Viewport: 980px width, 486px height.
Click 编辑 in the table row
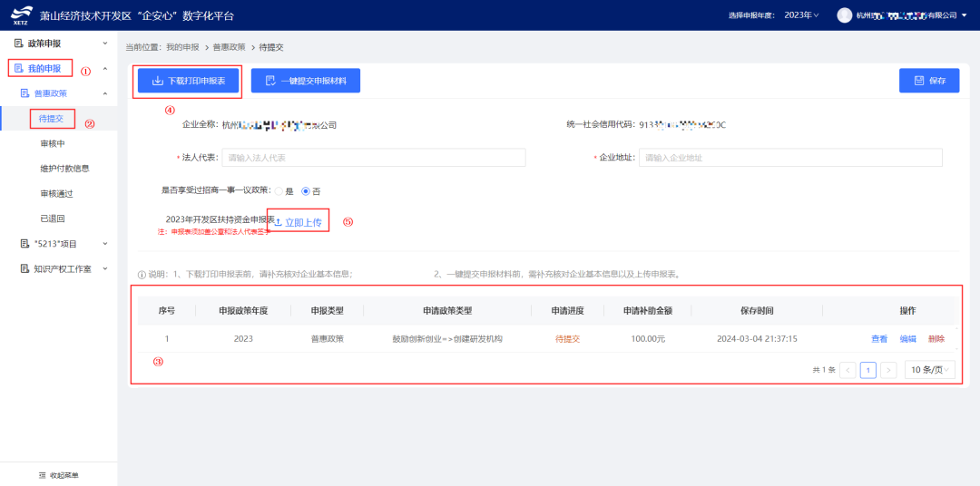click(908, 339)
